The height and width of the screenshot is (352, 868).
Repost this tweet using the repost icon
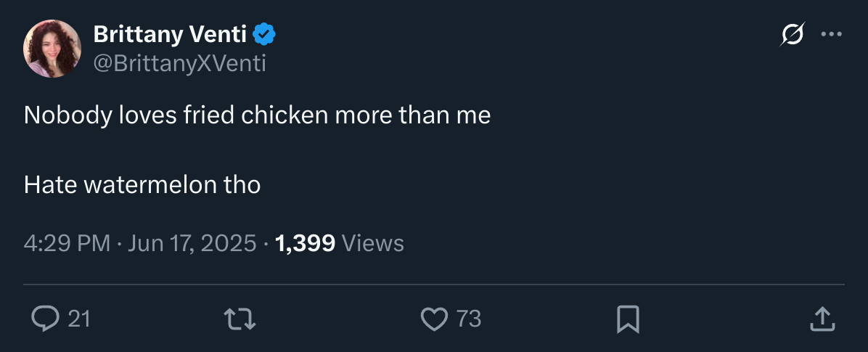240,319
